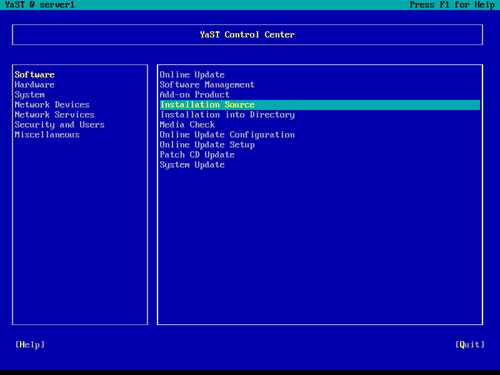
Task: Launch the System Update module
Action: tap(192, 165)
